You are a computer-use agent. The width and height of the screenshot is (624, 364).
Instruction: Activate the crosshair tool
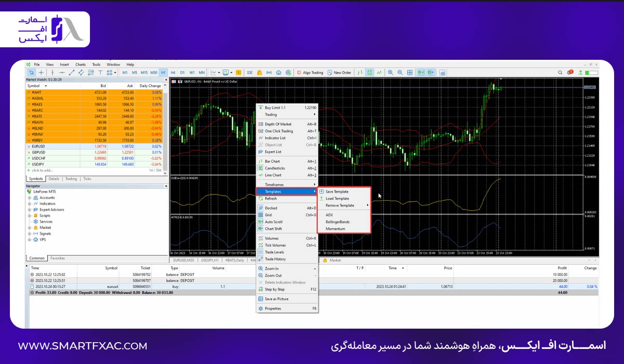pos(41,72)
